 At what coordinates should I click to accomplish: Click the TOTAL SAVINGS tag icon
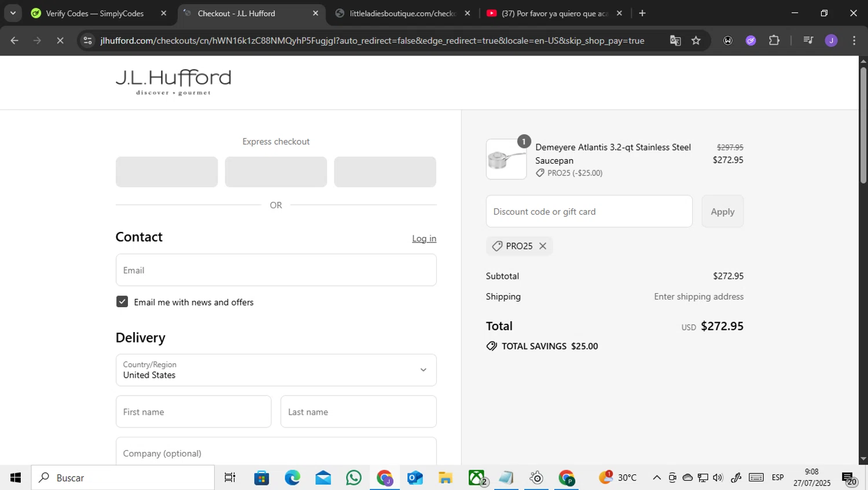(x=492, y=346)
